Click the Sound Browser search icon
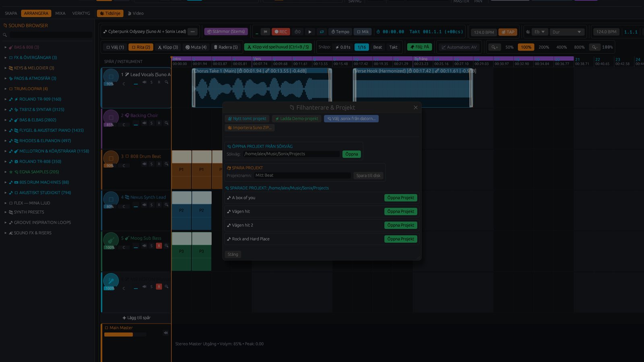The image size is (644, 362). (5, 35)
